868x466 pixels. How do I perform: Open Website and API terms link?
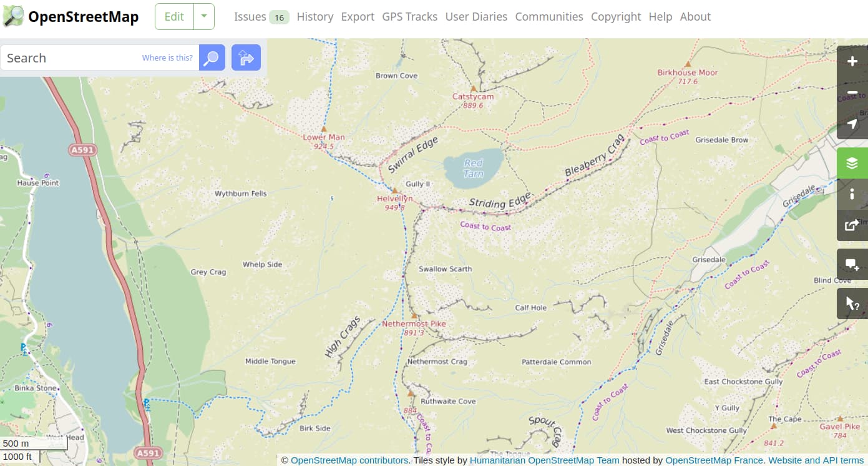[x=816, y=460]
